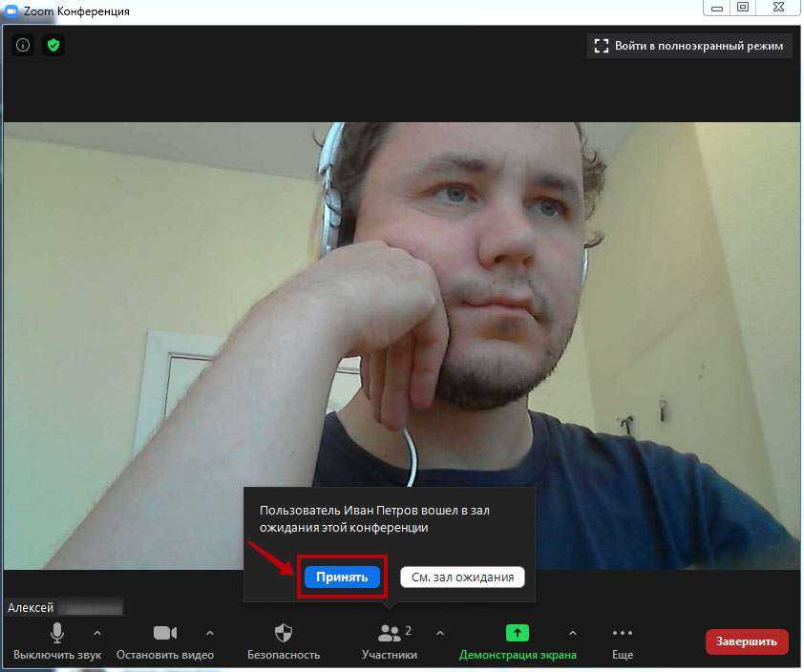Expand audio options arrow beside microphone
This screenshot has height=672, width=804.
[x=97, y=633]
